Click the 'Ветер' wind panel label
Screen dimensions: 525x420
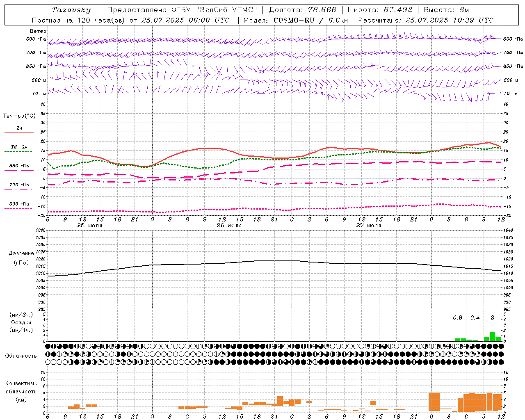coord(38,31)
